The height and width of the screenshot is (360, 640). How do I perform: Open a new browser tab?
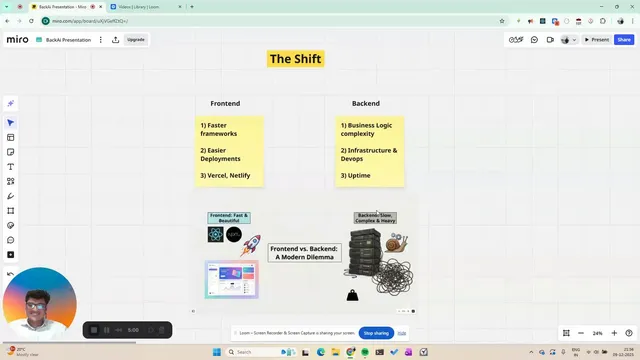coord(192,7)
